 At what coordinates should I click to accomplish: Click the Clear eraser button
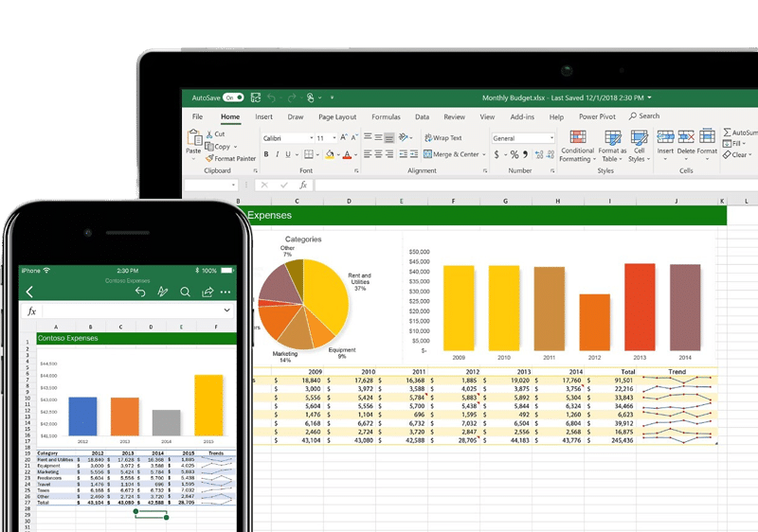pos(737,154)
